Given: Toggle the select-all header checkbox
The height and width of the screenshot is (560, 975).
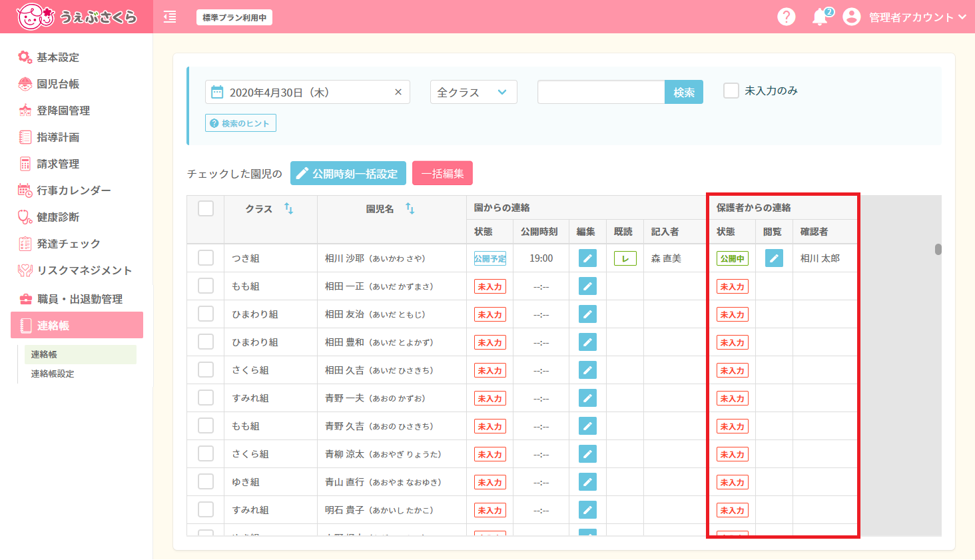Looking at the screenshot, I should (x=206, y=208).
